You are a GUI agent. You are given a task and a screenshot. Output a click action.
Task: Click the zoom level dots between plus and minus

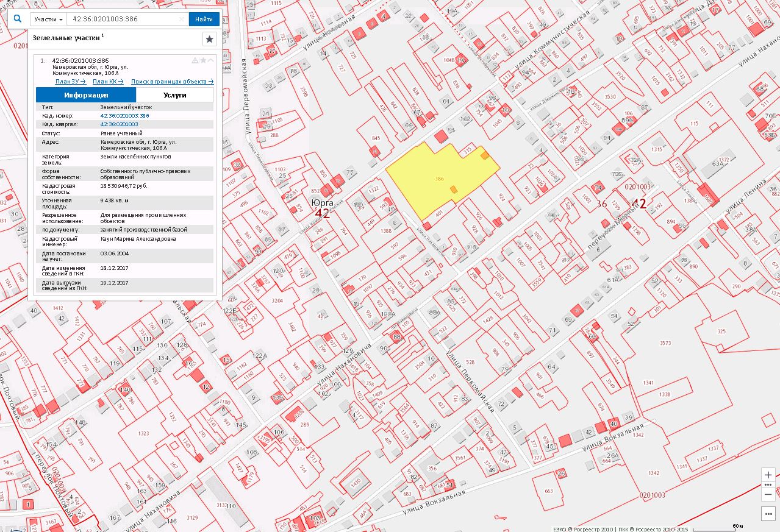(768, 484)
